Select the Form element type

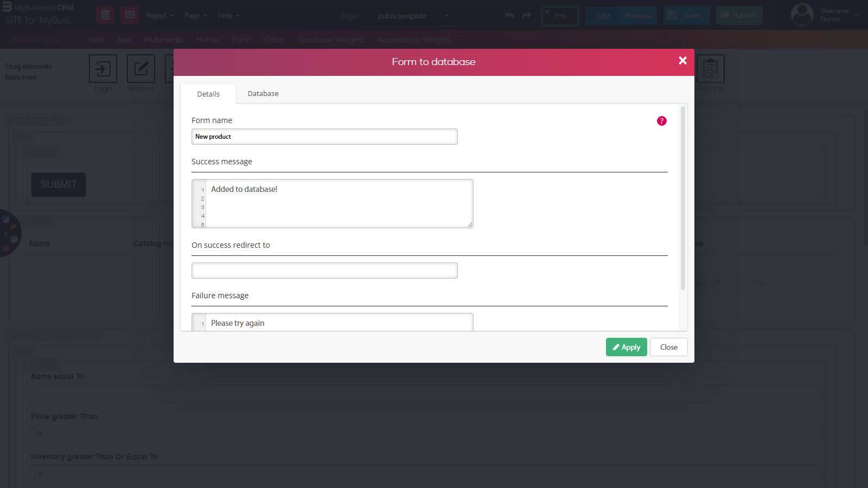click(x=241, y=40)
